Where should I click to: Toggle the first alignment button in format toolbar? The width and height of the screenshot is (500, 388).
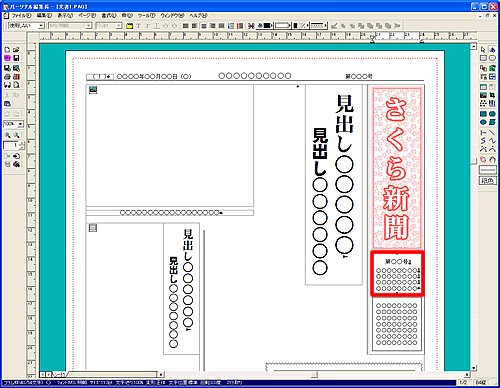186,26
